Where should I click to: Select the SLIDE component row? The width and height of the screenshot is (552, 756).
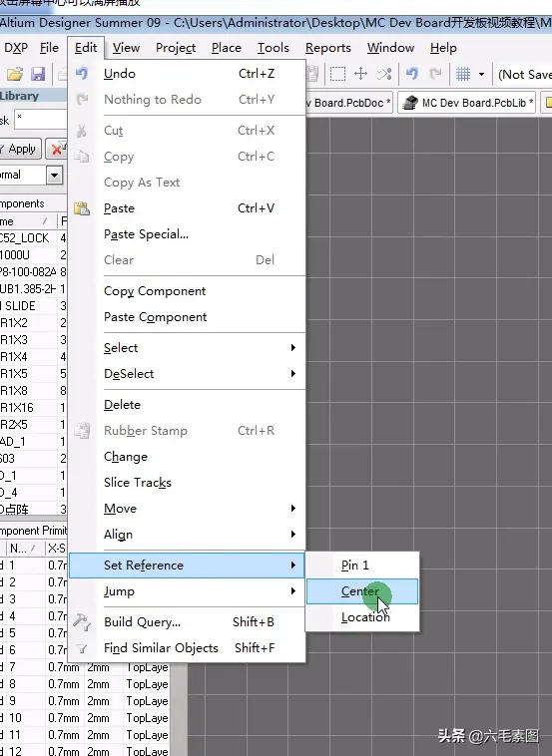tap(33, 306)
